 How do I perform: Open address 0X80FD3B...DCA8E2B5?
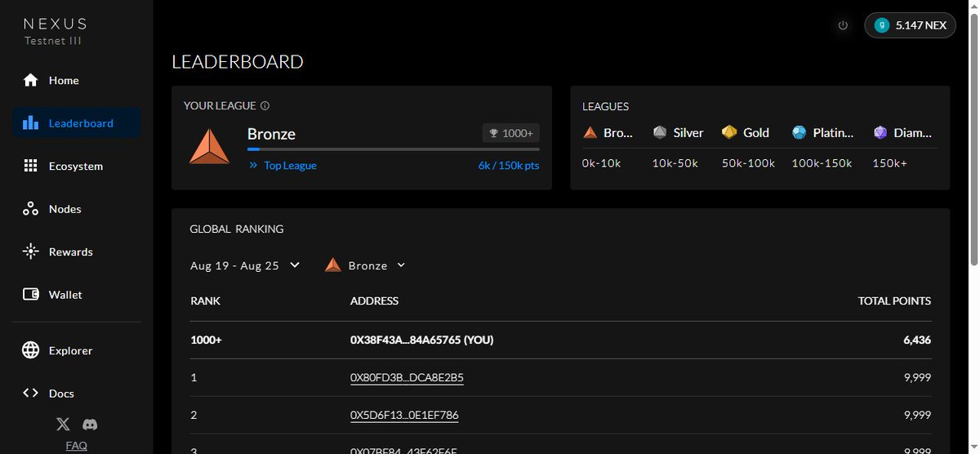pos(407,377)
